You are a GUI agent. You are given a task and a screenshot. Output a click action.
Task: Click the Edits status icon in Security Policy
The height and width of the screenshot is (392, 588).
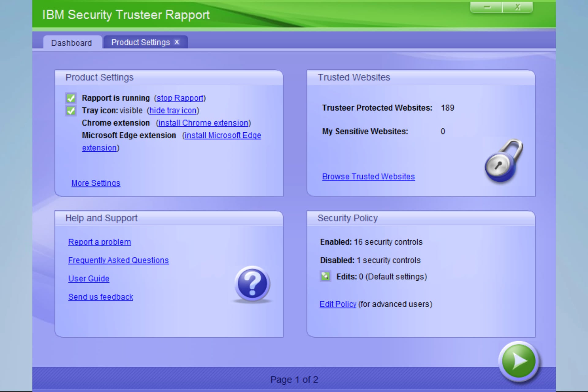pos(325,276)
